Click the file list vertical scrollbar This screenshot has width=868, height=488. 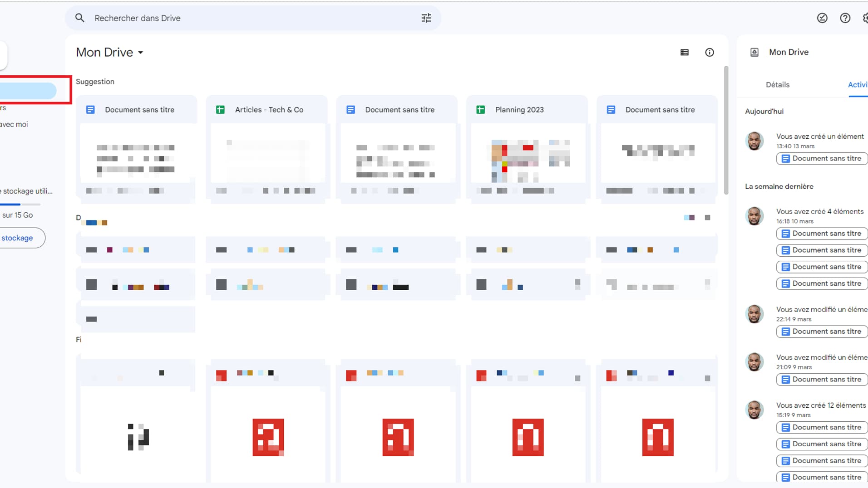tap(726, 132)
